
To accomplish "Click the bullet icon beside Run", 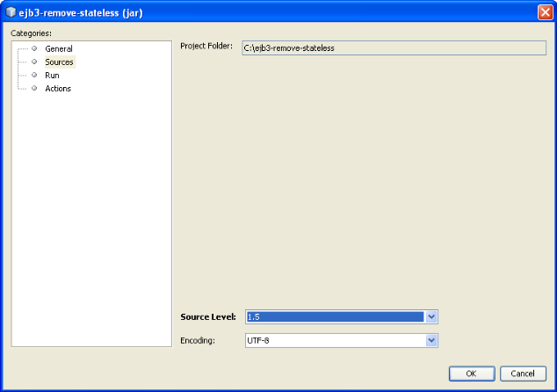I will click(34, 75).
